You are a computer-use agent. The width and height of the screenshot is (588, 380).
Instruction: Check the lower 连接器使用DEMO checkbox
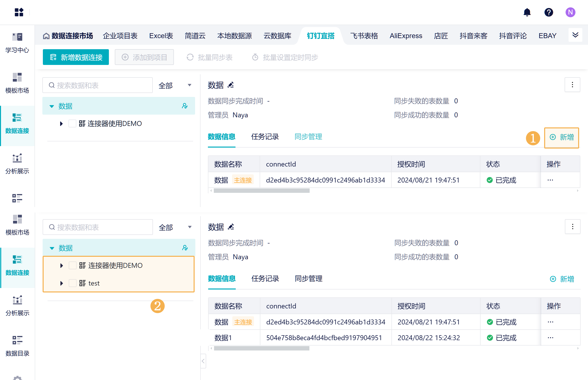click(72, 265)
